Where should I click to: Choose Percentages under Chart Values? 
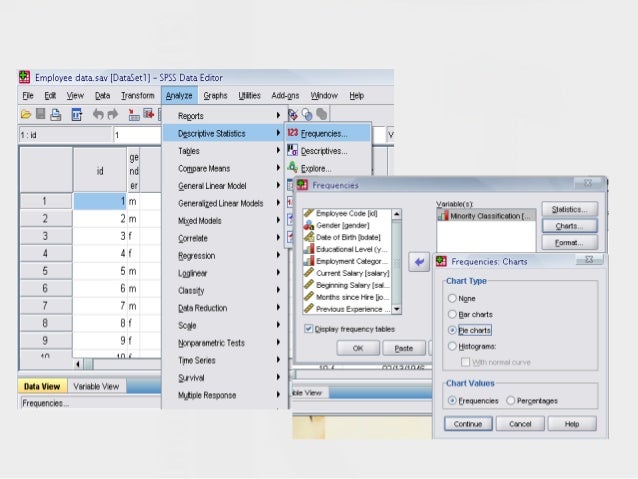click(511, 400)
